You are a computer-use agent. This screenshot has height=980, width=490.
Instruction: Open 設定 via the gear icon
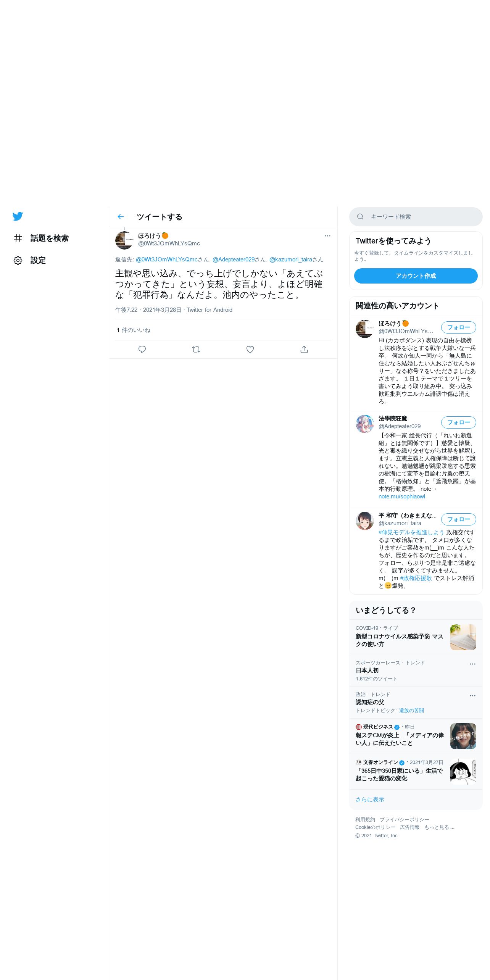coord(18,260)
